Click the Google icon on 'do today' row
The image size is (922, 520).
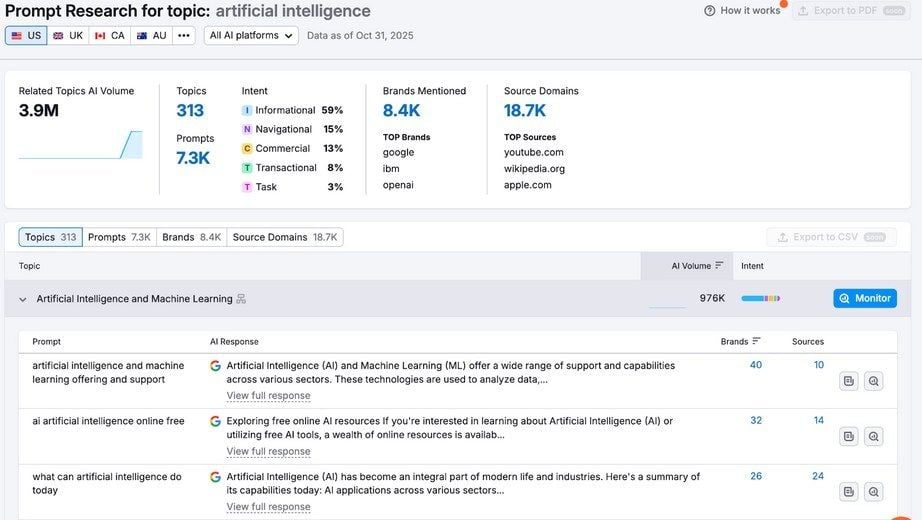pyautogui.click(x=216, y=477)
